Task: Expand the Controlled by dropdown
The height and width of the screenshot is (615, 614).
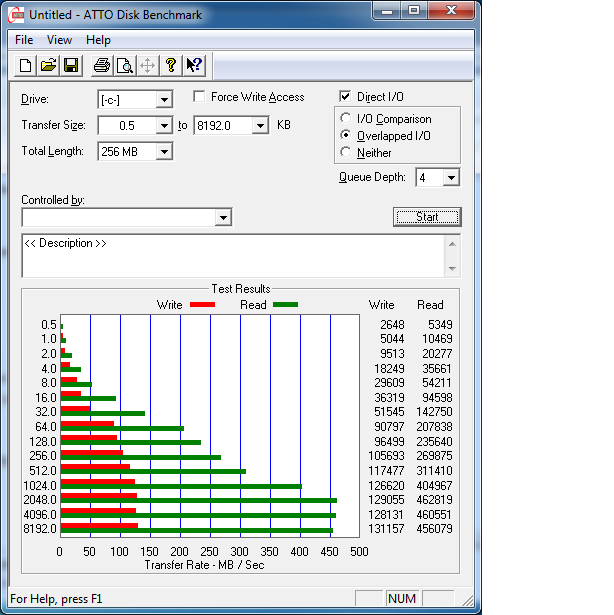Action: (x=223, y=217)
